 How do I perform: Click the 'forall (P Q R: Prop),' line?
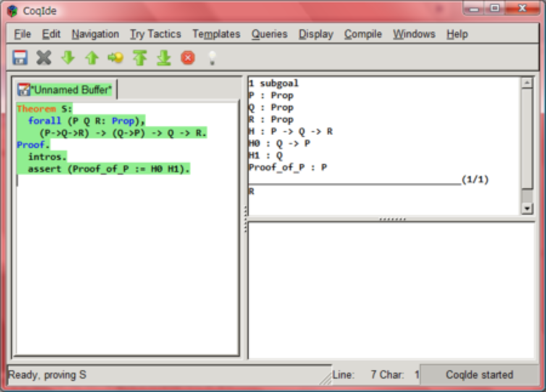[87, 121]
